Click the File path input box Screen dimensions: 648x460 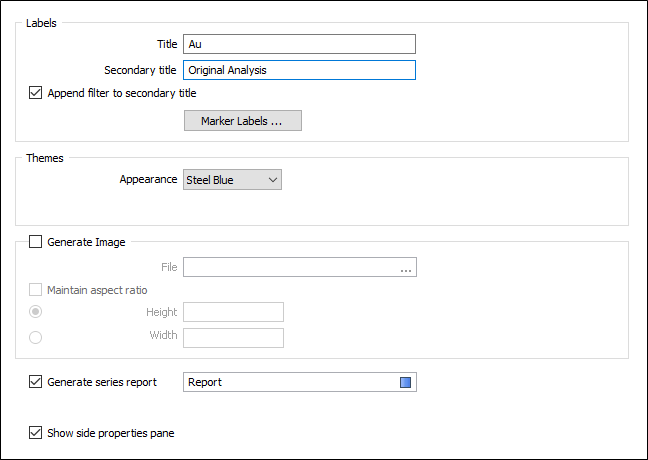click(x=291, y=267)
